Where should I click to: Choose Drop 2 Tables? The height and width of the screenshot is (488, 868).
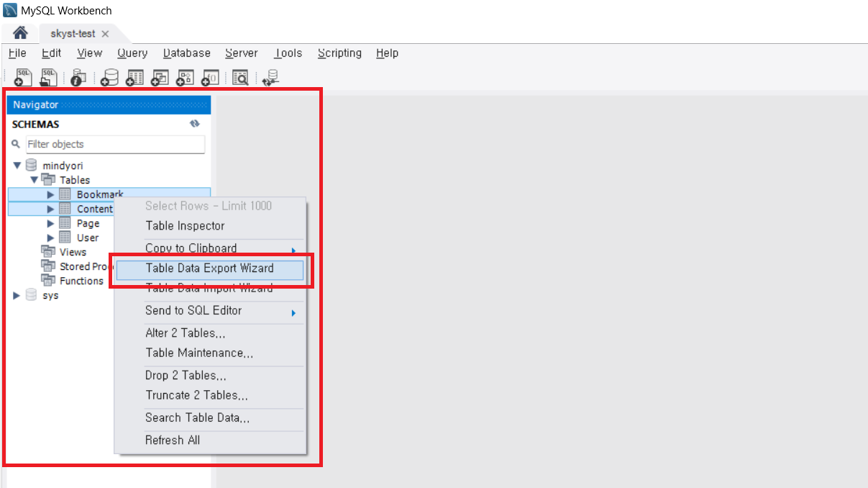186,375
